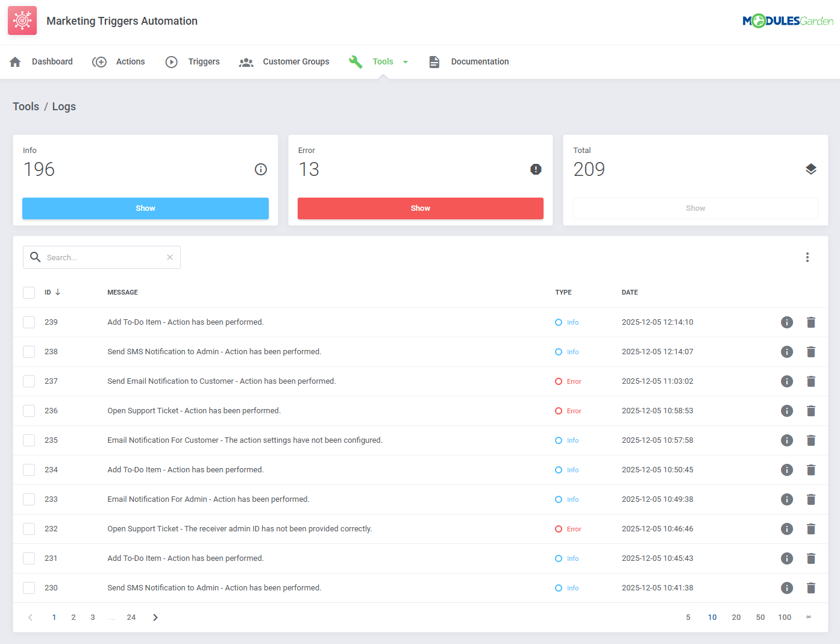Toggle the ID column sort arrow

57,292
